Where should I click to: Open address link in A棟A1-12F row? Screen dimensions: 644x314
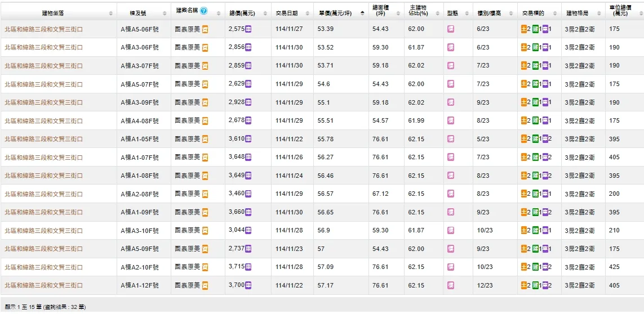(43, 286)
